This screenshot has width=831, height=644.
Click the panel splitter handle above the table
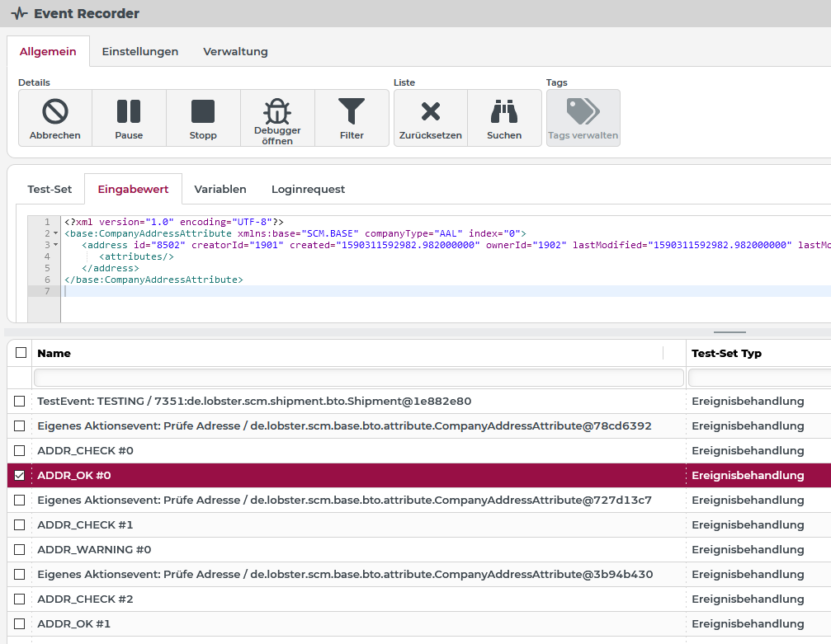729,332
